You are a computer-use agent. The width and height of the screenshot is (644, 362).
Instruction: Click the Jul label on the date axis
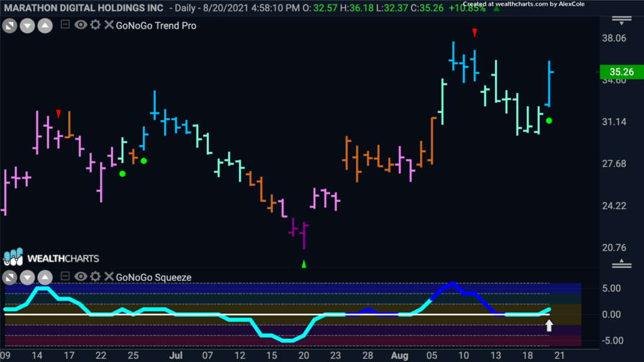176,356
